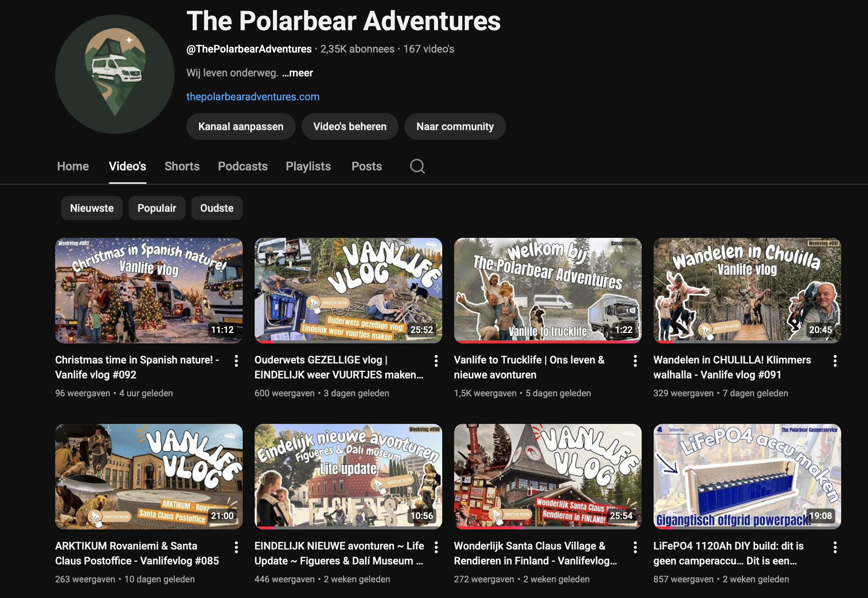Viewport: 868px width, 598px height.
Task: Open thepolarbearadventures.com link
Action: click(x=253, y=97)
